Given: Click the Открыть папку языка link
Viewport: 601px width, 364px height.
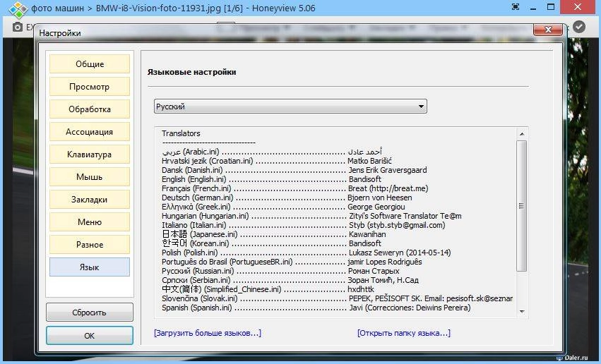Looking at the screenshot, I should tap(404, 333).
